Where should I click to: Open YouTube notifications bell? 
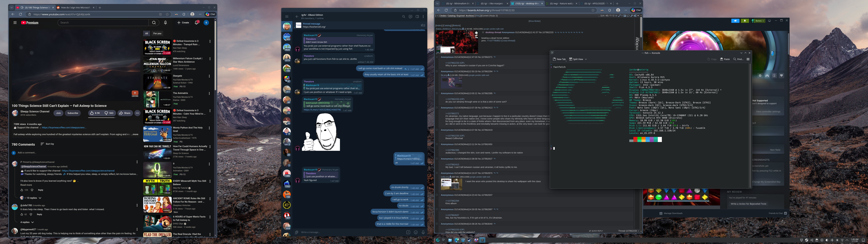click(196, 23)
